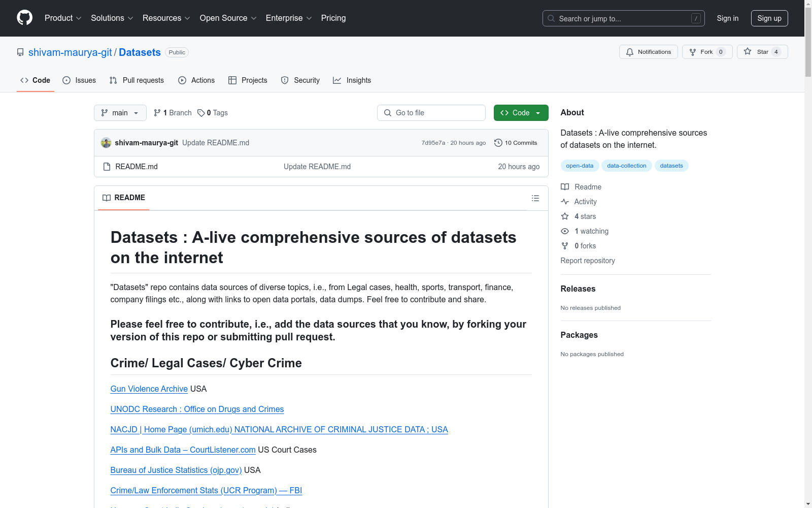Click the Insights graph icon
Image resolution: width=812 pixels, height=508 pixels.
[x=337, y=80]
